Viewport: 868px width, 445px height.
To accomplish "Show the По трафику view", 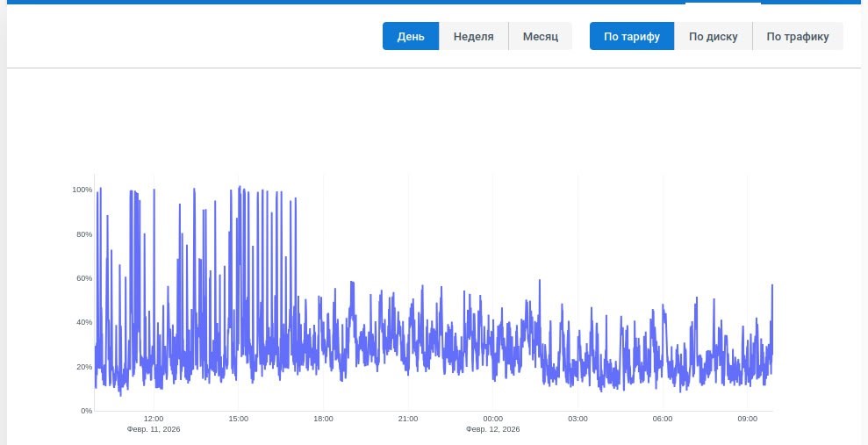I will 798,37.
